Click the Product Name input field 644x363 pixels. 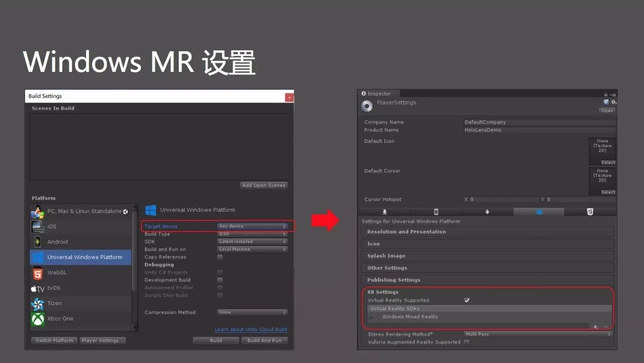pos(539,130)
